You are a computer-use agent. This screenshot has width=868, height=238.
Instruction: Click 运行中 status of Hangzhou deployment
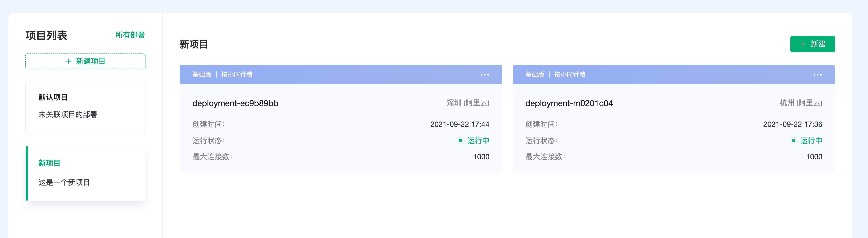811,141
